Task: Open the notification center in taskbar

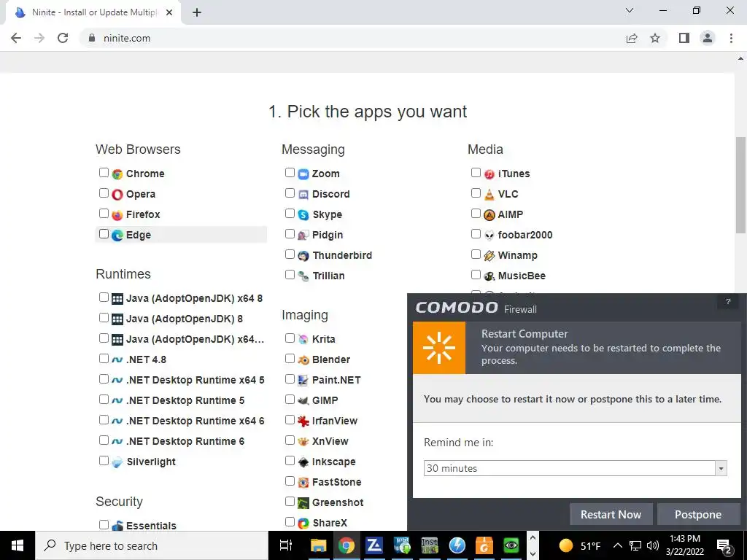Action: tap(724, 545)
